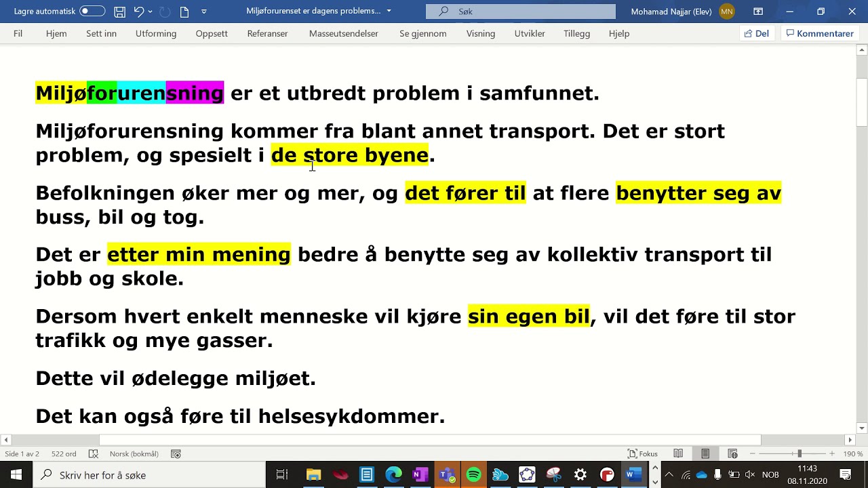
Task: Click highlighted phrase 'benytter seg av'
Action: pyautogui.click(x=698, y=193)
